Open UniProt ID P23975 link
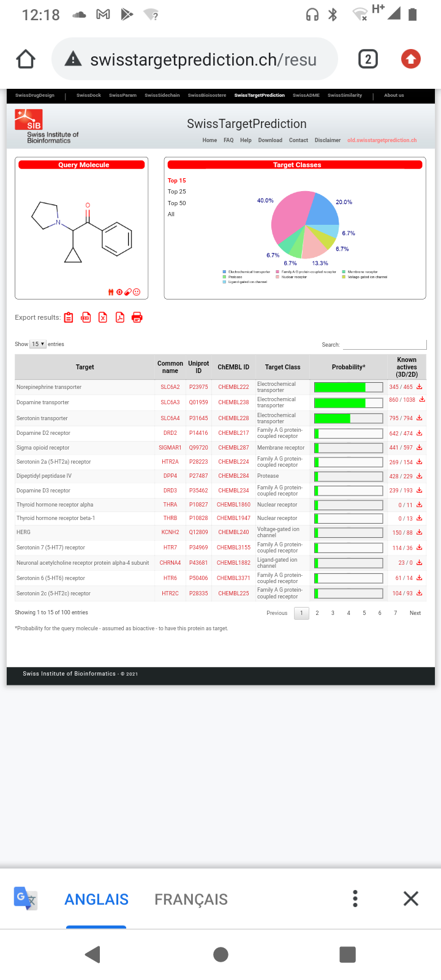This screenshot has height=980, width=441. (x=198, y=387)
